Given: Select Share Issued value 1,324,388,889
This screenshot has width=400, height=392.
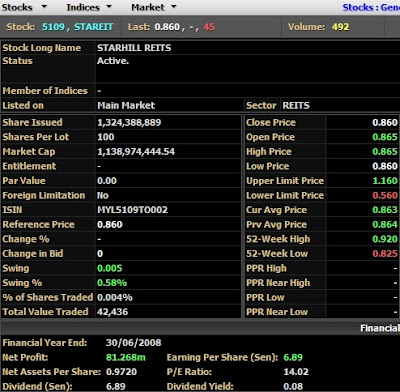Looking at the screenshot, I should pyautogui.click(x=129, y=122).
